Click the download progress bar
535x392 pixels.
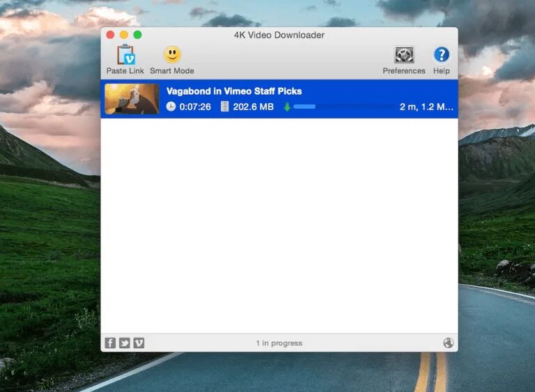[343, 107]
